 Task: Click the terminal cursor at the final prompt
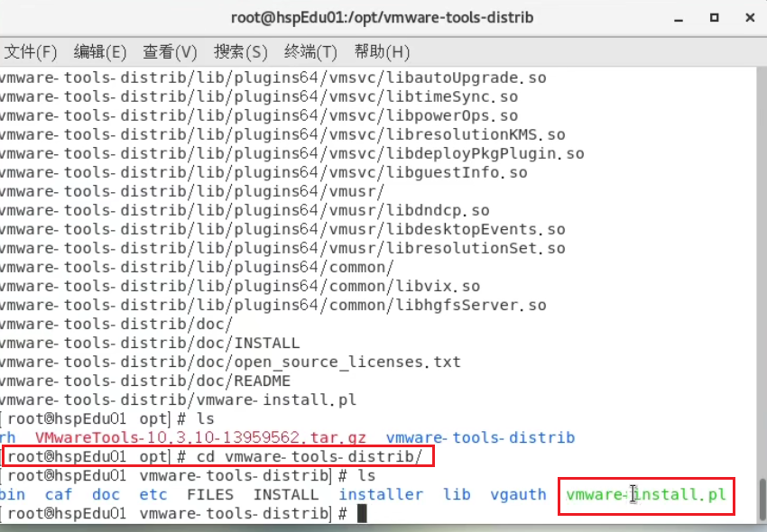[x=362, y=514]
